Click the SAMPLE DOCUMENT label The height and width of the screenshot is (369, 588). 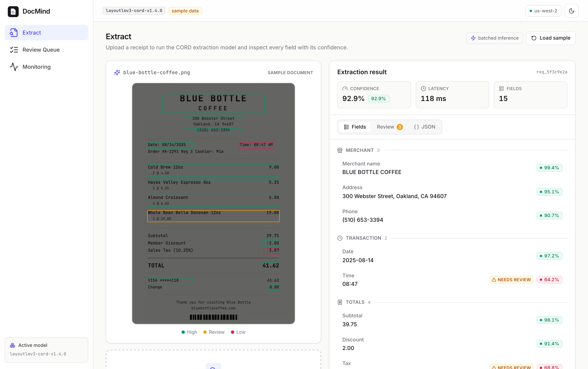(x=290, y=73)
